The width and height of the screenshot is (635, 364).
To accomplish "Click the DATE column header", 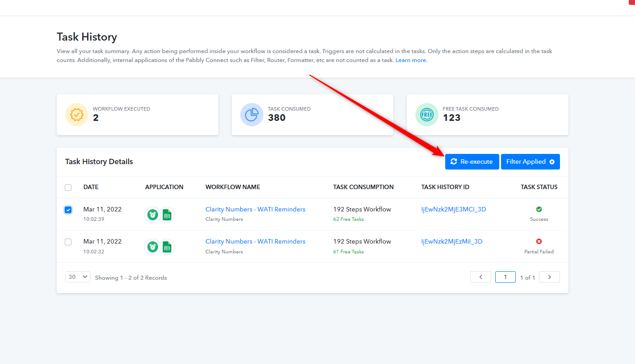I will click(x=91, y=187).
